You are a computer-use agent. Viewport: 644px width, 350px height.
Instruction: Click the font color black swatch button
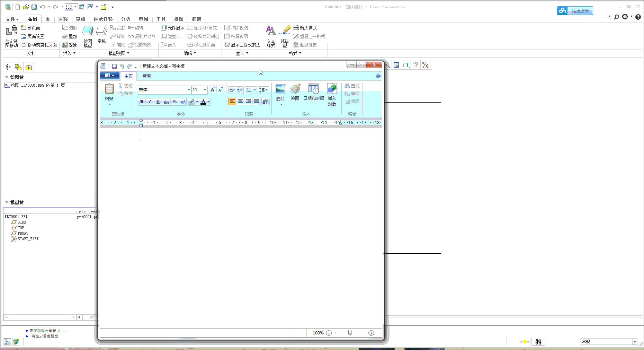coord(203,102)
